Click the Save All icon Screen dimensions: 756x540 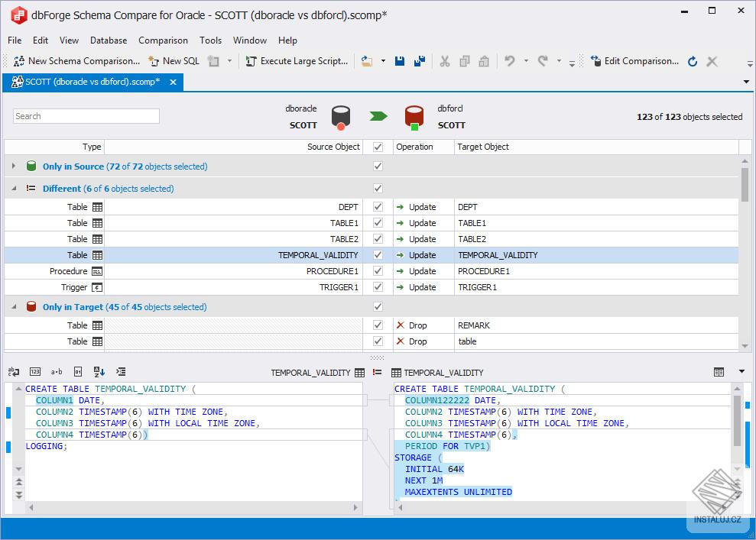(420, 61)
